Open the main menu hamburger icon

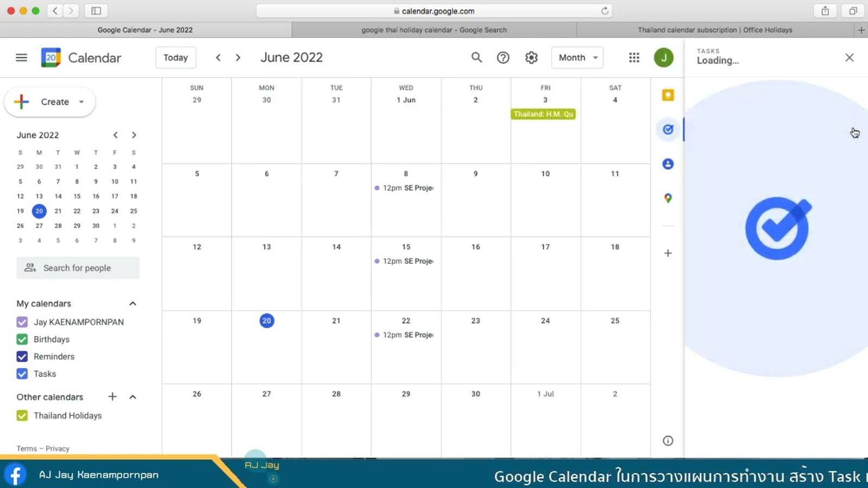point(21,57)
